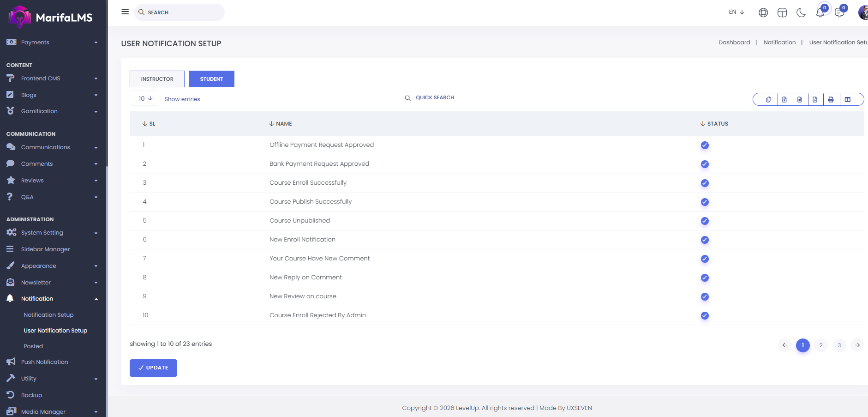
Task: Switch to dark mode with moon icon
Action: point(801,12)
